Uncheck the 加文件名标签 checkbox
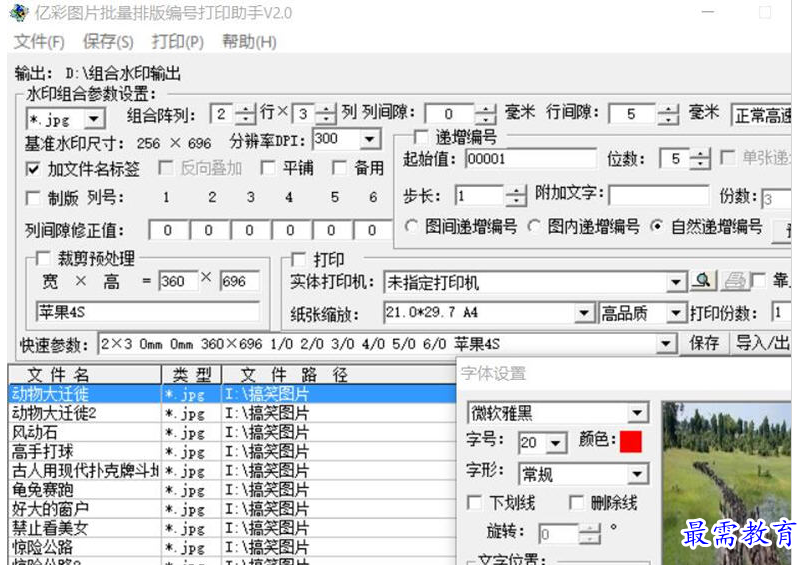The image size is (805, 565). [x=33, y=169]
